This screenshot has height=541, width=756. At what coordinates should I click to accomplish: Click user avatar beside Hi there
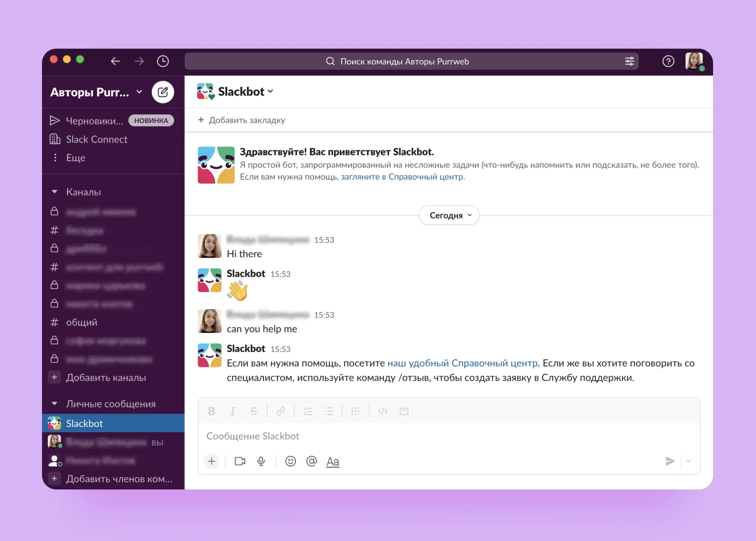[210, 246]
